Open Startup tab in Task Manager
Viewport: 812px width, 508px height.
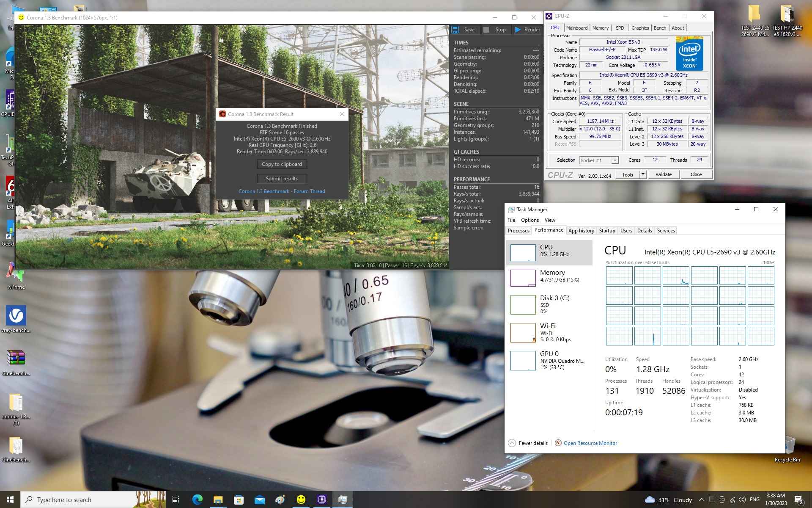coord(607,231)
